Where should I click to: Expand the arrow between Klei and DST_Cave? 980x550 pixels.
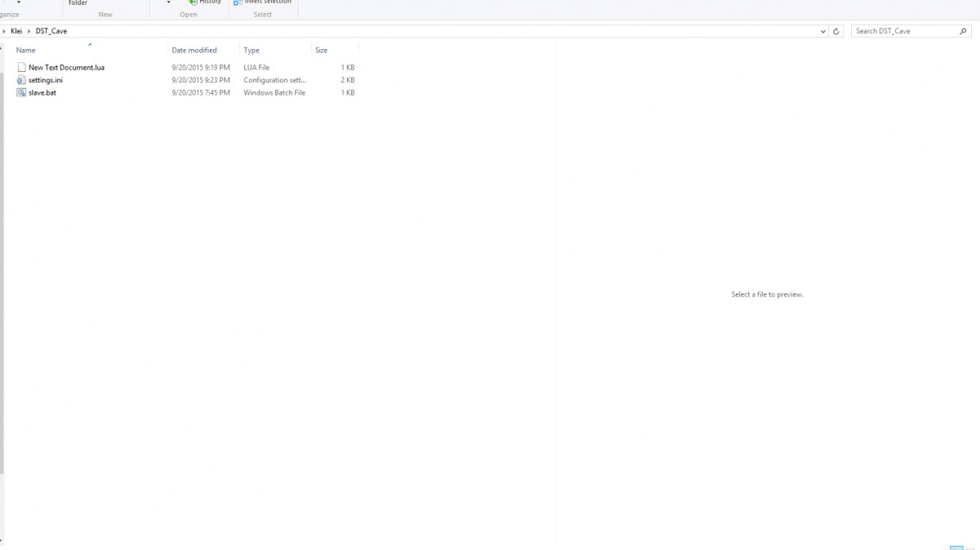click(x=29, y=31)
